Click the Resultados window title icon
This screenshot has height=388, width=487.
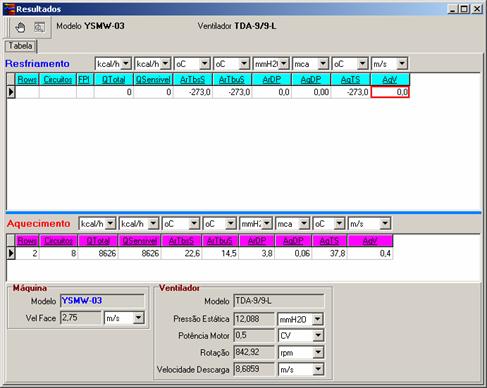pyautogui.click(x=9, y=9)
